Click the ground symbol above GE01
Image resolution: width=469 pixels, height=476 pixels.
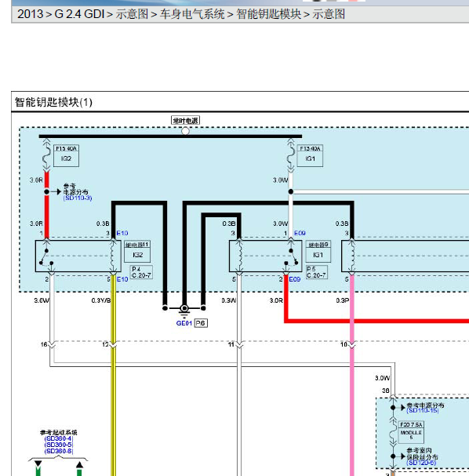coord(184,311)
